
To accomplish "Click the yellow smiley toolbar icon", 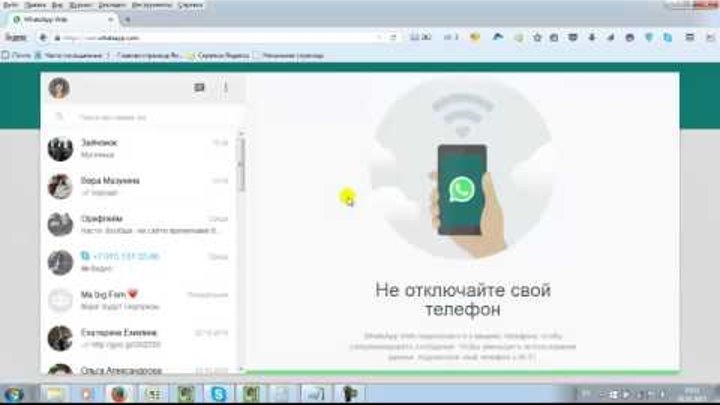I will point(475,37).
